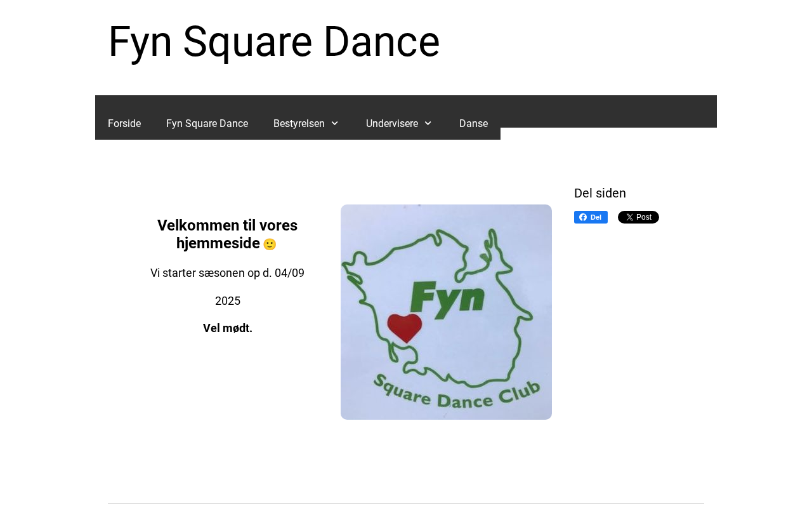The width and height of the screenshot is (812, 508).
Task: Click the smiley emoji in the welcome heading
Action: pyautogui.click(x=270, y=244)
